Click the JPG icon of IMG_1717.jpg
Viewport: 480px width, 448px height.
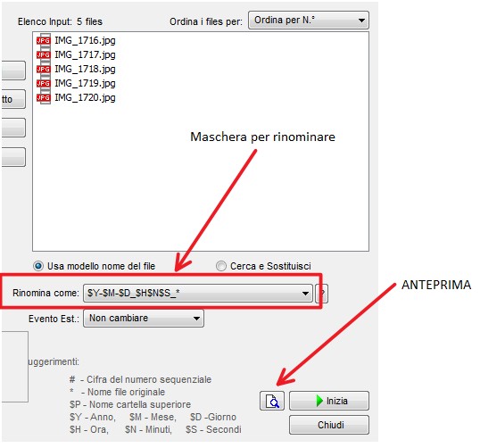tap(43, 54)
